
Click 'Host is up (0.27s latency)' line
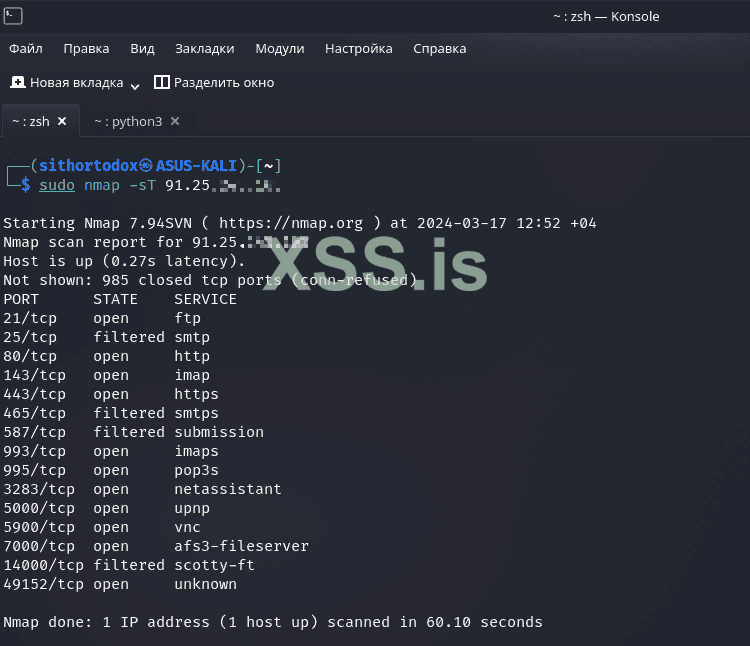pos(124,261)
